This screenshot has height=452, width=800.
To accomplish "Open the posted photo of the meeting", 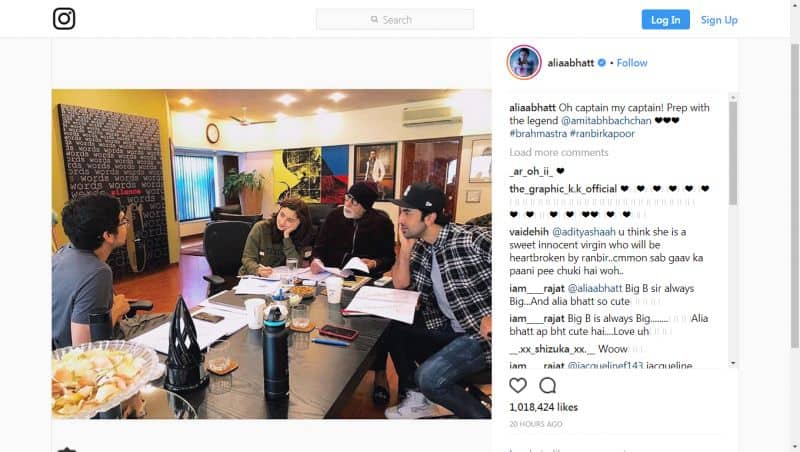I will point(271,254).
